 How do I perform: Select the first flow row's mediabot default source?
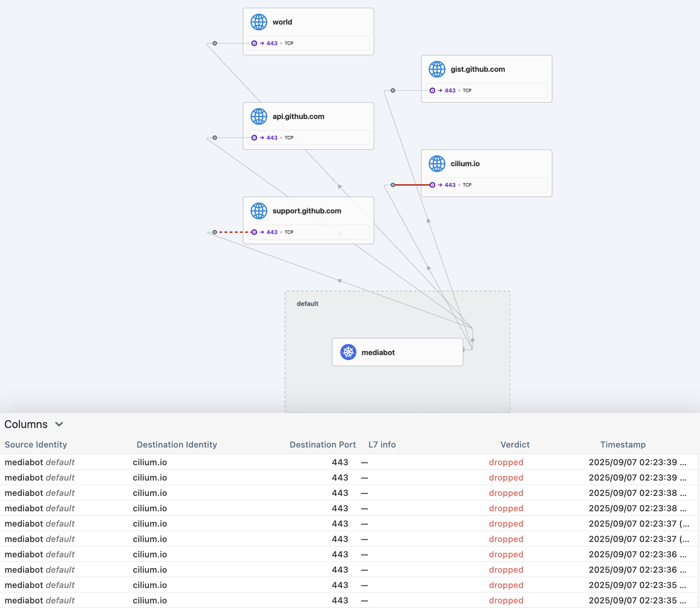click(x=40, y=462)
